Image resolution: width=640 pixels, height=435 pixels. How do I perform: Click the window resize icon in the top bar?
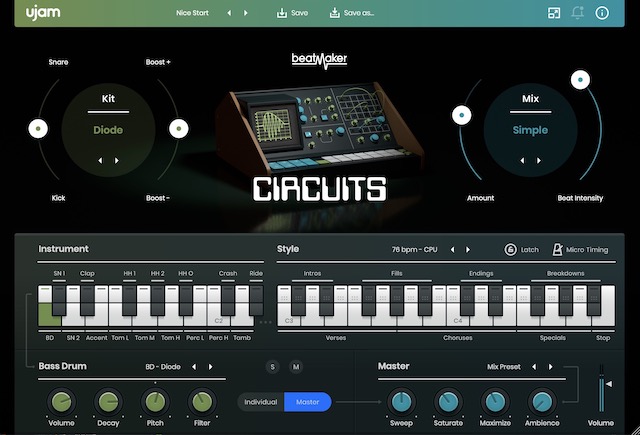click(555, 13)
